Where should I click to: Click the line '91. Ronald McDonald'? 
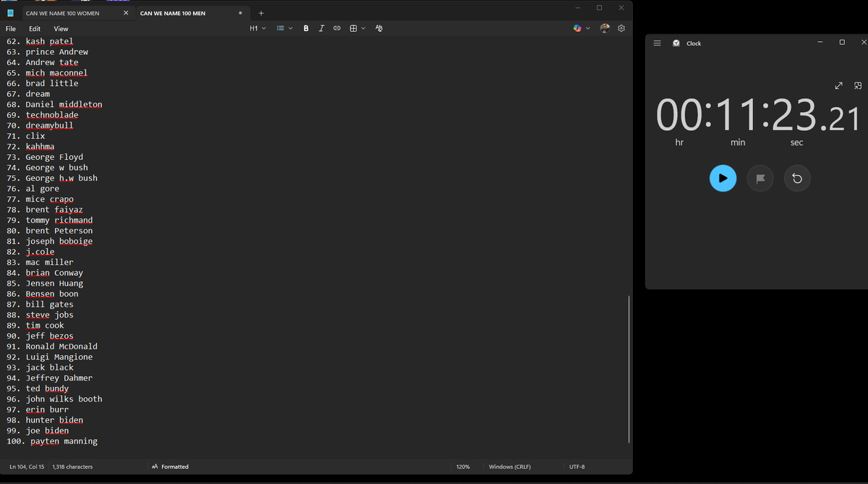[x=51, y=346]
